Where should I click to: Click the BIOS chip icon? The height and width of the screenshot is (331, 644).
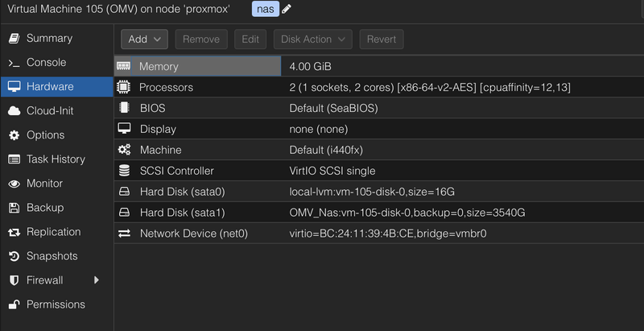pos(124,108)
